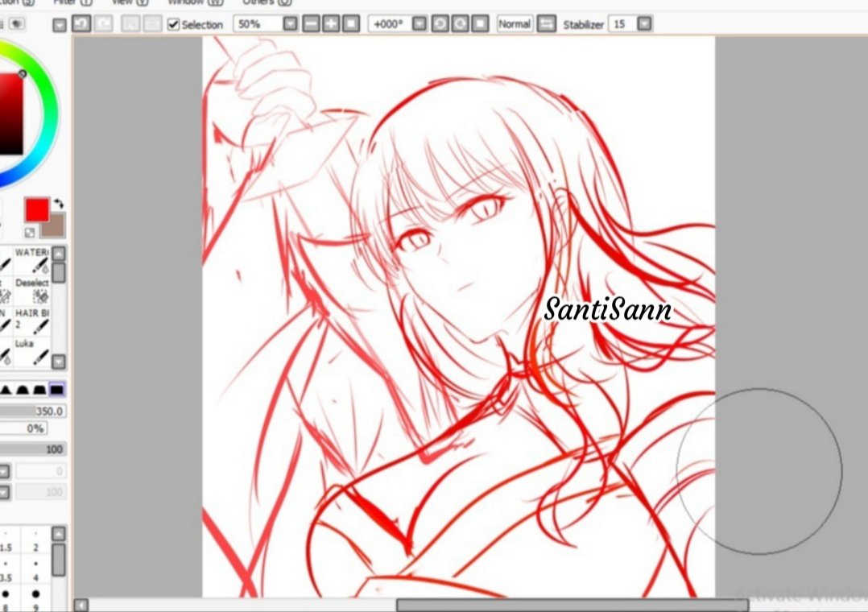Pick brush size 4 preset
This screenshot has width=868, height=612.
click(36, 571)
